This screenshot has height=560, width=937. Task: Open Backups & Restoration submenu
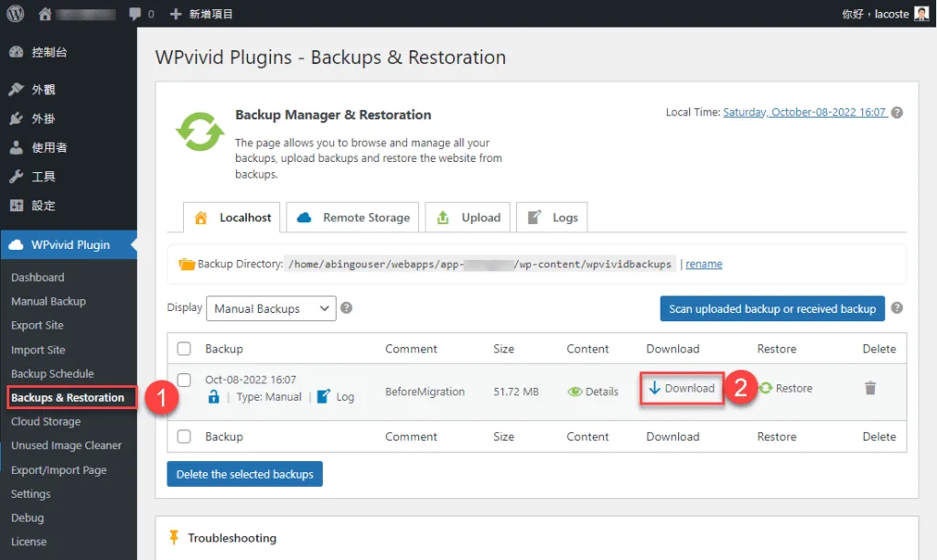point(68,397)
